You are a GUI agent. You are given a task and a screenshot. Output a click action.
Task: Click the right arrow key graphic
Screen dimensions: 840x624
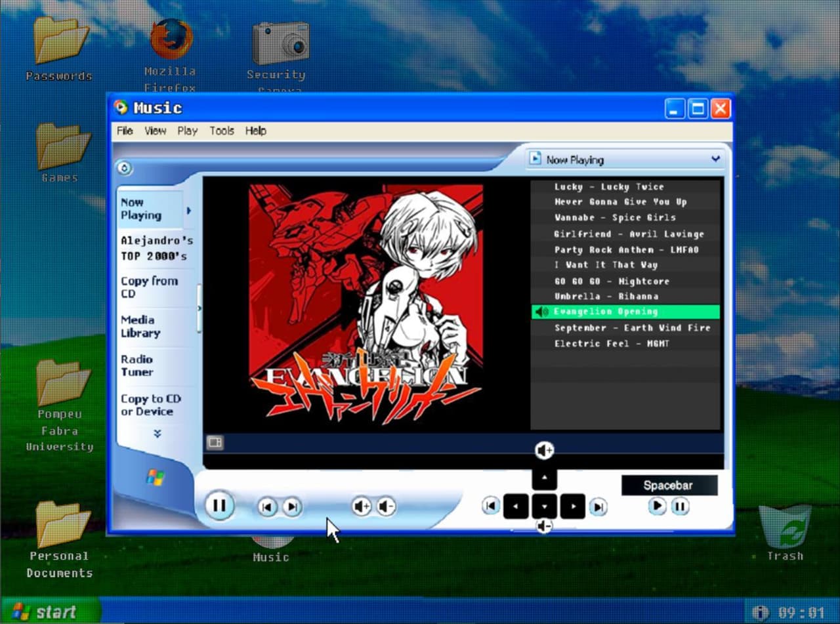click(573, 507)
